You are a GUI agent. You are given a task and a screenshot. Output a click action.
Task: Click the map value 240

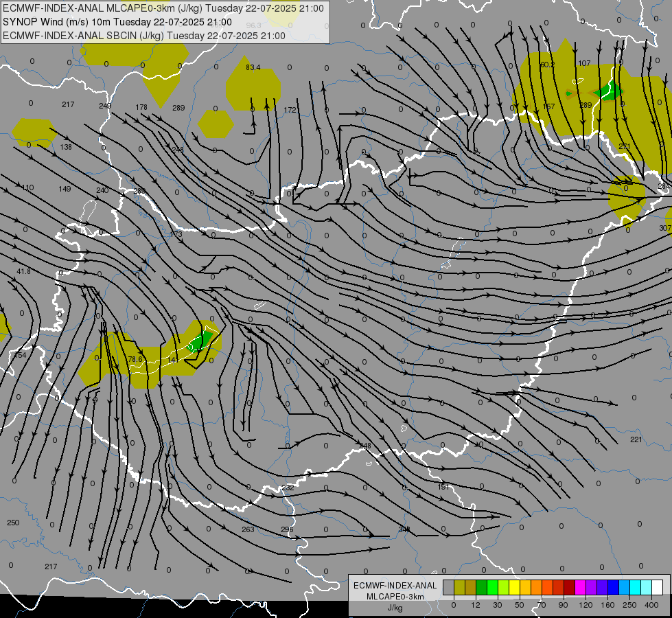(x=102, y=190)
